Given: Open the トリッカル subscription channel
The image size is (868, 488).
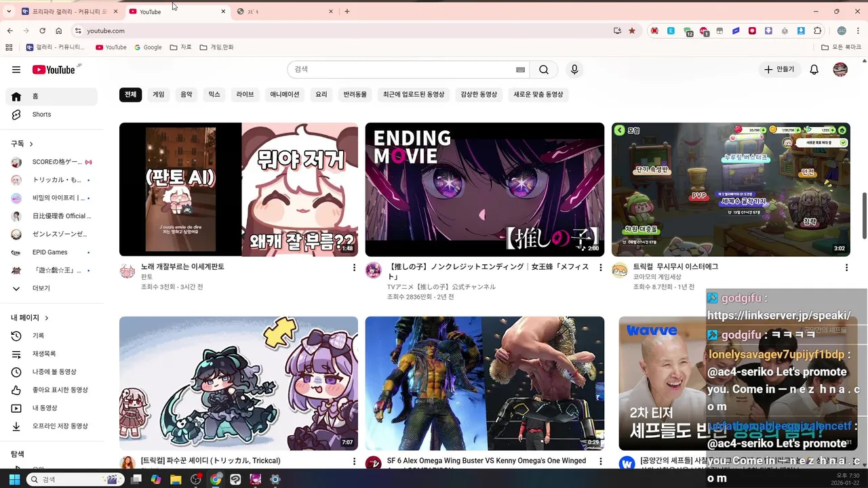Looking at the screenshot, I should [x=52, y=180].
